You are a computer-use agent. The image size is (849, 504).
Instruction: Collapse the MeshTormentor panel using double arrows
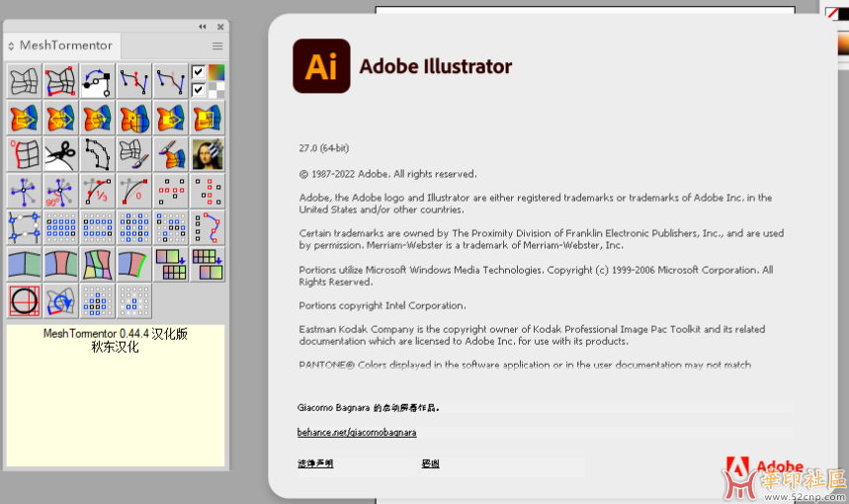pyautogui.click(x=203, y=27)
